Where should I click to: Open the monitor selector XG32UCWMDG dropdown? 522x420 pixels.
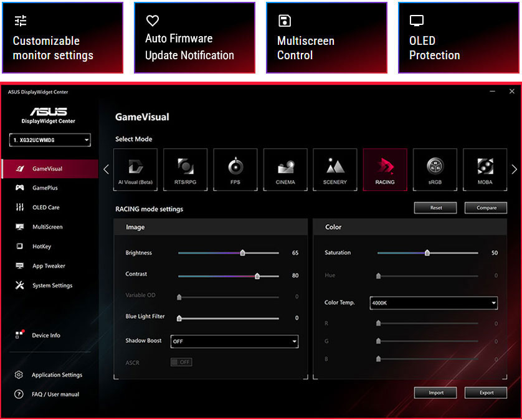(50, 140)
